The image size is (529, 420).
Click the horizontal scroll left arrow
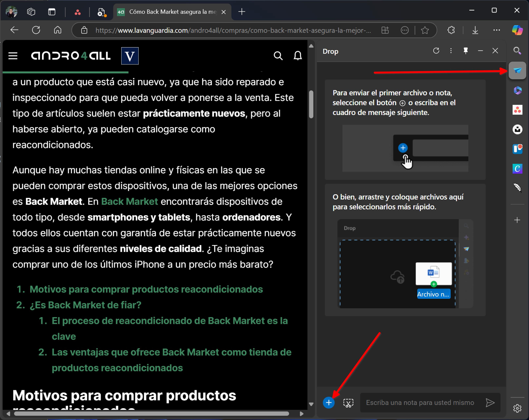8,414
